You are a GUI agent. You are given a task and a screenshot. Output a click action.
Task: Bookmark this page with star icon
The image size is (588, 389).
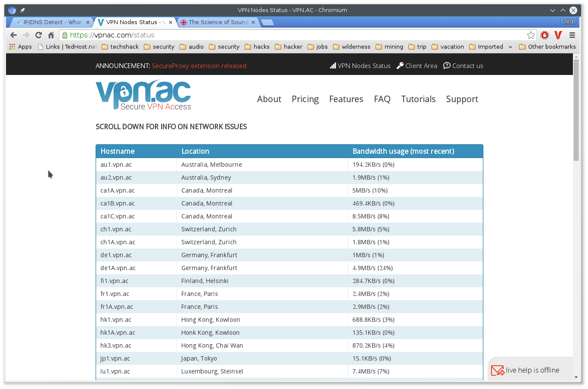click(531, 35)
